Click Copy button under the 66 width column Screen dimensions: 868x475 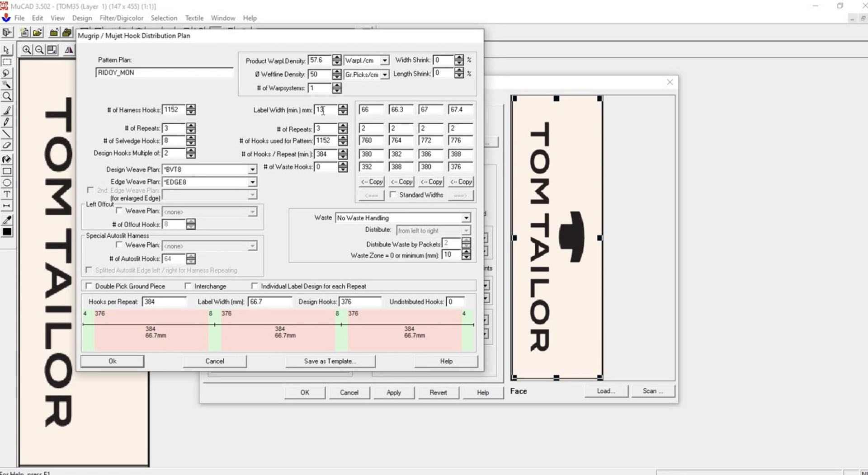pyautogui.click(x=372, y=182)
